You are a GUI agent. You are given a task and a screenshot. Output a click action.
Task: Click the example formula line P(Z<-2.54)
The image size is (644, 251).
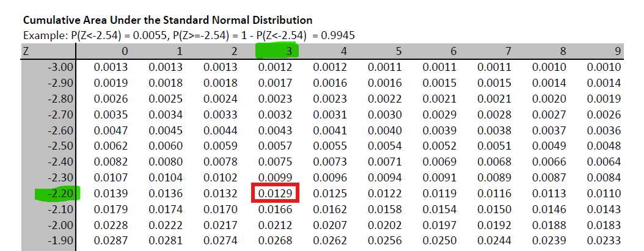(x=189, y=35)
